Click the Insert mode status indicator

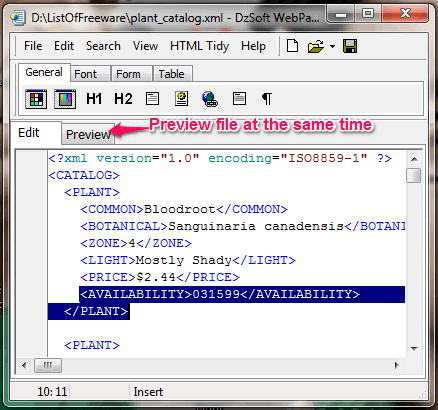tap(148, 392)
